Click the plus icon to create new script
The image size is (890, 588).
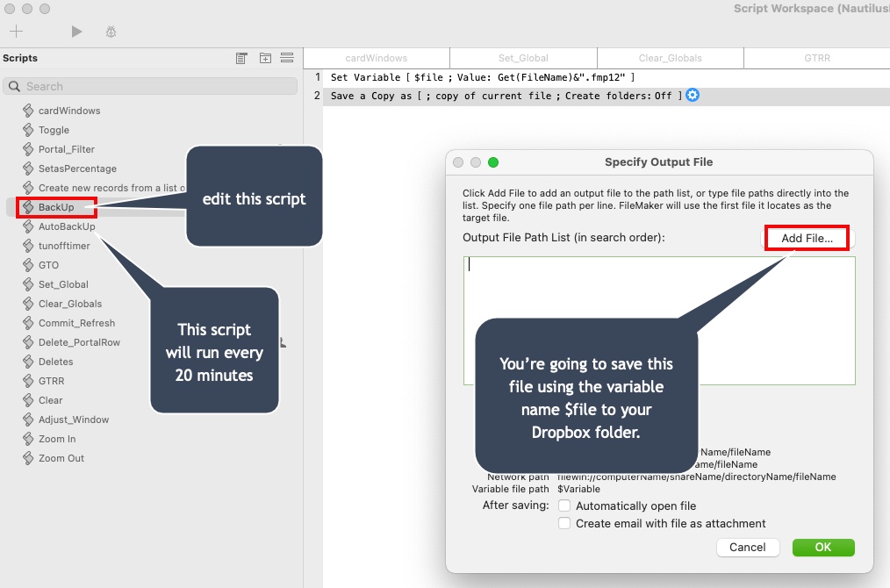click(17, 32)
